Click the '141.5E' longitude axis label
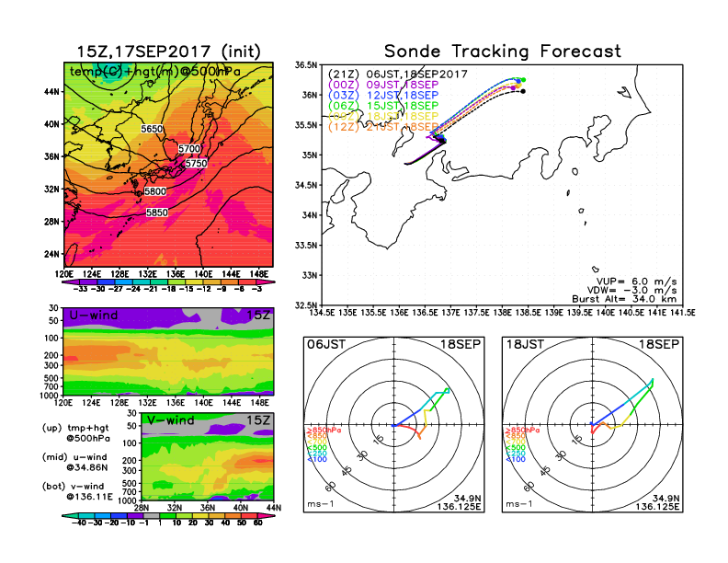 [682, 313]
